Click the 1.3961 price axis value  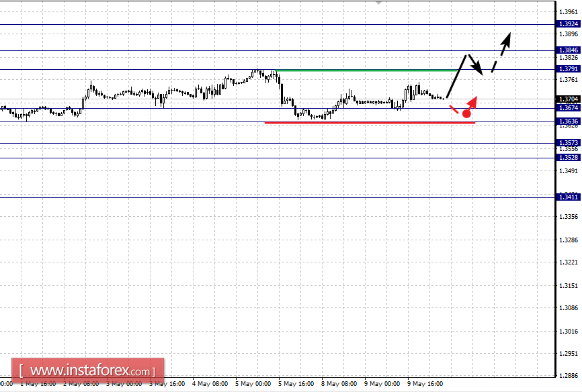(569, 12)
